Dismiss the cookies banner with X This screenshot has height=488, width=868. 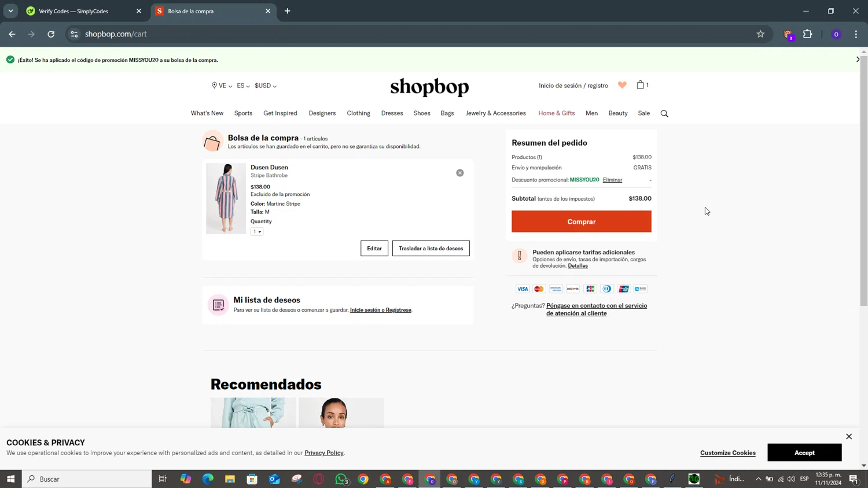click(x=849, y=437)
